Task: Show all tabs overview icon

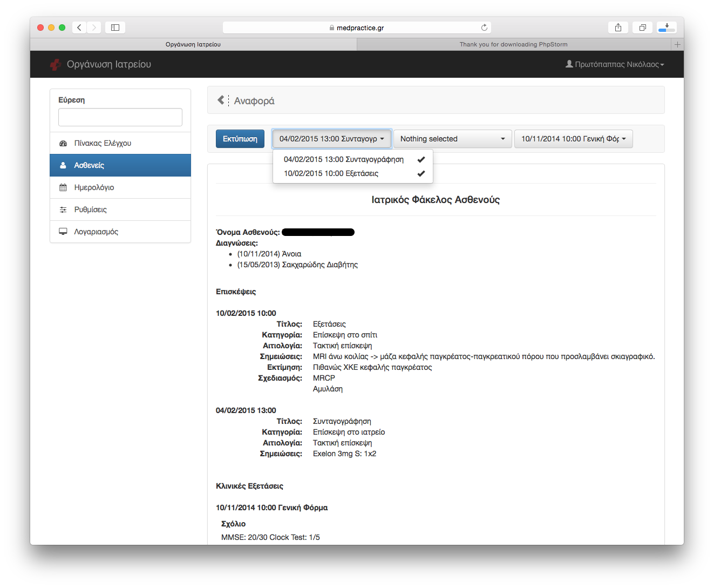Action: [x=642, y=28]
